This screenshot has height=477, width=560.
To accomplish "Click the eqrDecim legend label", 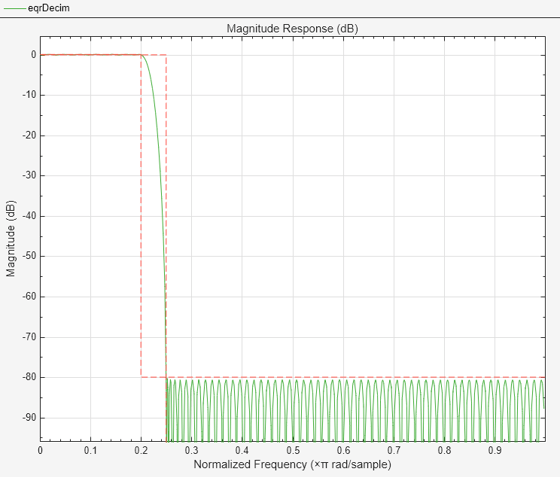I will (49, 8).
